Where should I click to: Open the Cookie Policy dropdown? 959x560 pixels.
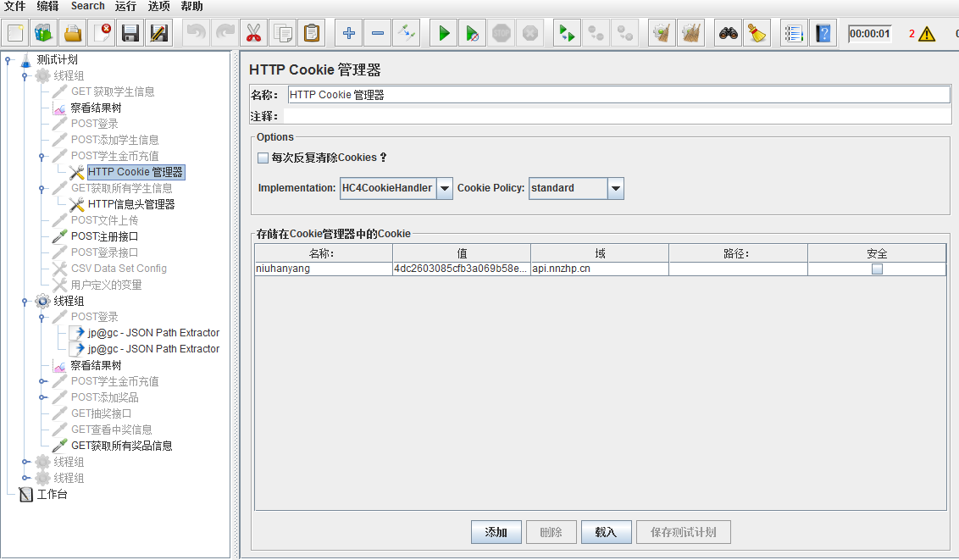pyautogui.click(x=616, y=188)
